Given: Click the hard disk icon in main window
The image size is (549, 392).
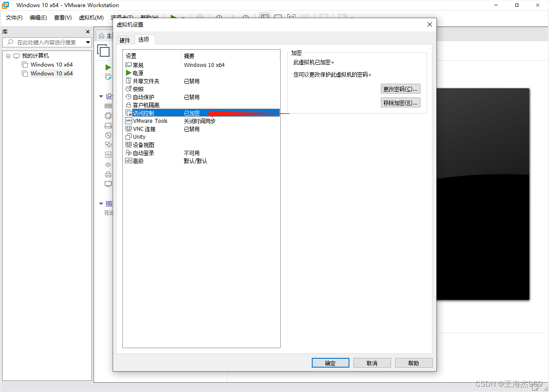Looking at the screenshot, I should click(108, 125).
